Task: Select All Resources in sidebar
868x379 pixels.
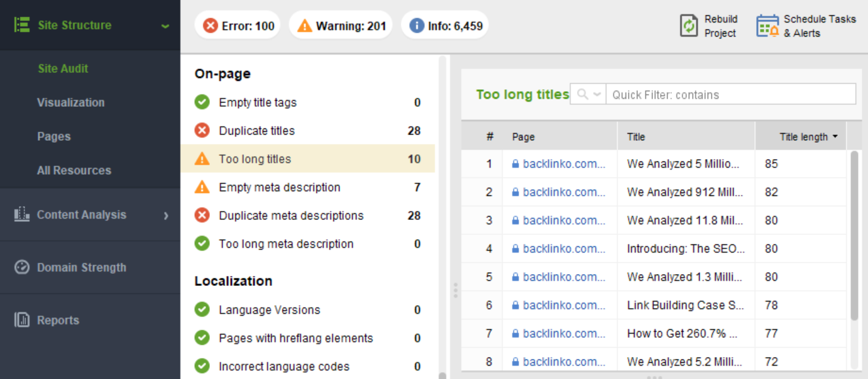Action: 74,170
